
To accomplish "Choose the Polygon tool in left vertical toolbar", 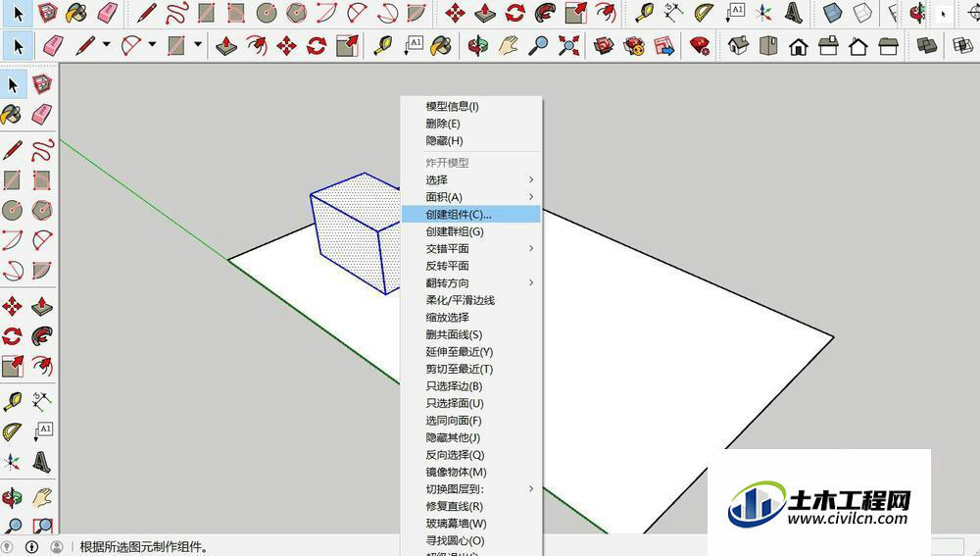I will point(42,210).
